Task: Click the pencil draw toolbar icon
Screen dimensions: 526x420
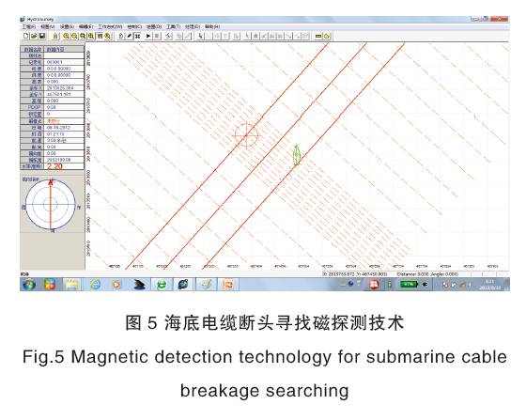Action: (130, 36)
